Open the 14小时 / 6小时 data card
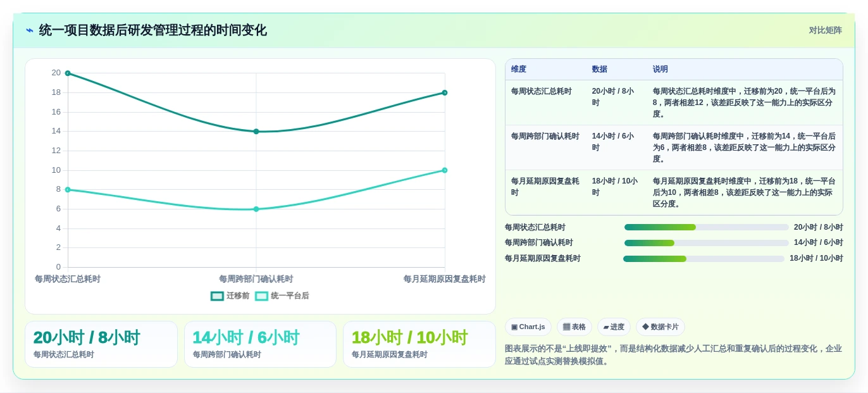 click(260, 344)
